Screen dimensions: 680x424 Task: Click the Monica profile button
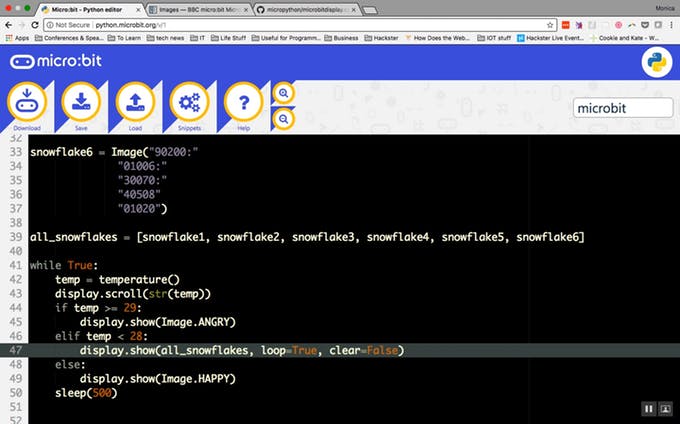pos(665,8)
